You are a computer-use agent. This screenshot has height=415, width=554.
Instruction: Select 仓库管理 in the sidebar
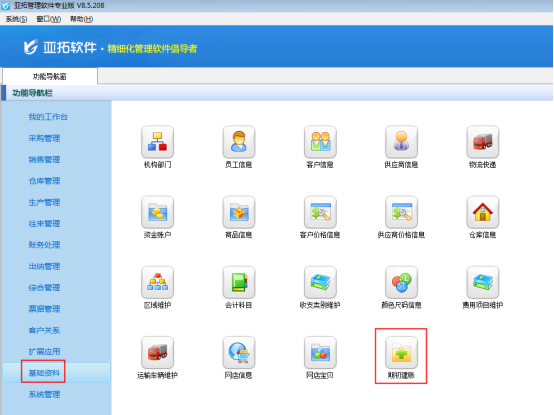click(x=44, y=181)
